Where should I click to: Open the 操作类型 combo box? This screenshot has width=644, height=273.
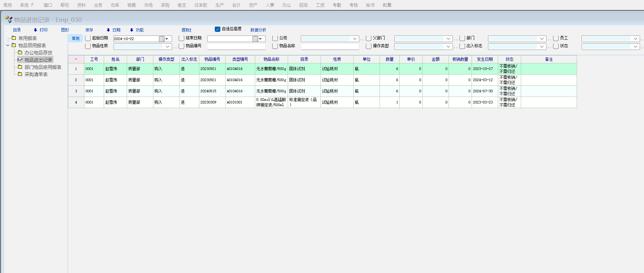click(x=448, y=47)
